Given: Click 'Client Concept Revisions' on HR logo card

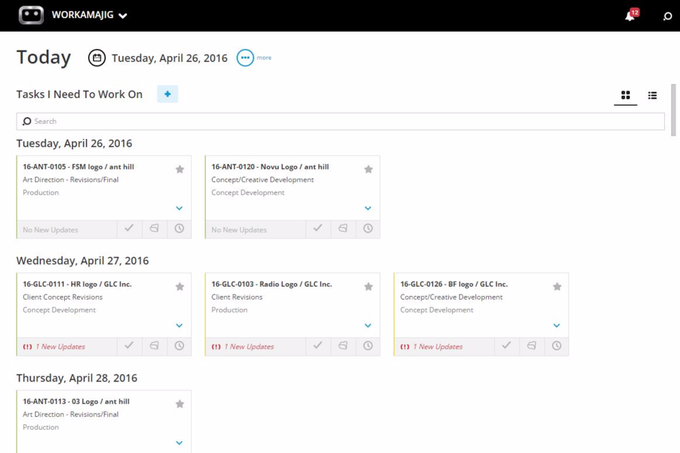Looking at the screenshot, I should [x=63, y=297].
